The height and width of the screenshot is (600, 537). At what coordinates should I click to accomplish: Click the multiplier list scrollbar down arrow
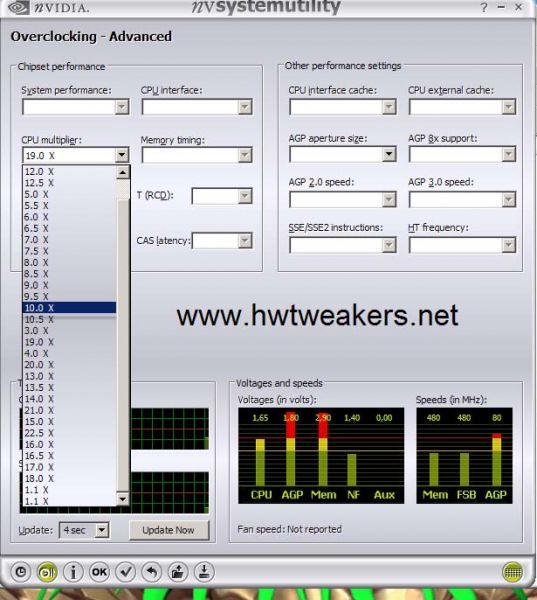[x=122, y=499]
